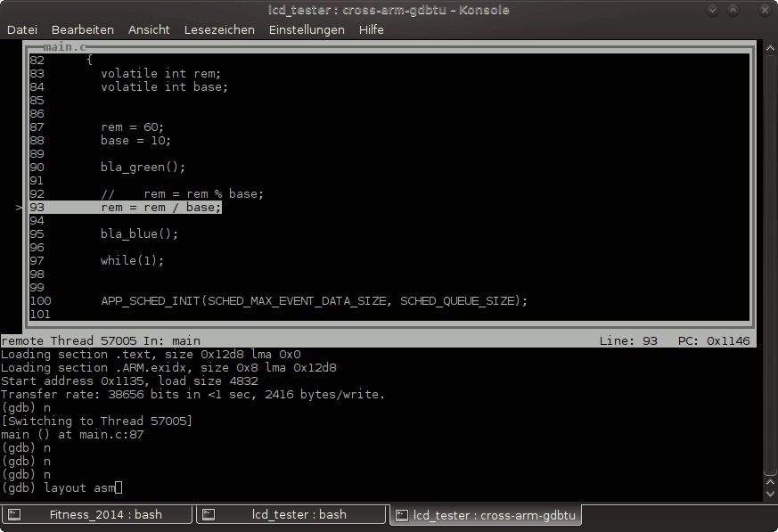This screenshot has width=778, height=532.
Task: Click the scrollbar down arrow at bottom
Action: [770, 495]
